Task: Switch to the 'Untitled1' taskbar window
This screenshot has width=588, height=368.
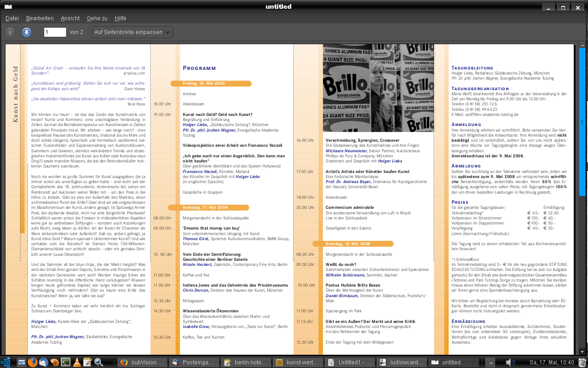Action: point(350,362)
